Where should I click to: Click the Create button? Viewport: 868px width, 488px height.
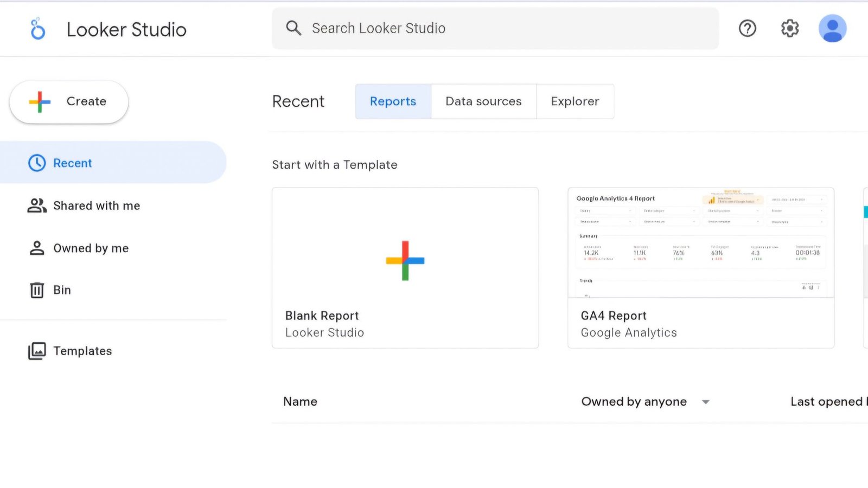[x=69, y=101]
